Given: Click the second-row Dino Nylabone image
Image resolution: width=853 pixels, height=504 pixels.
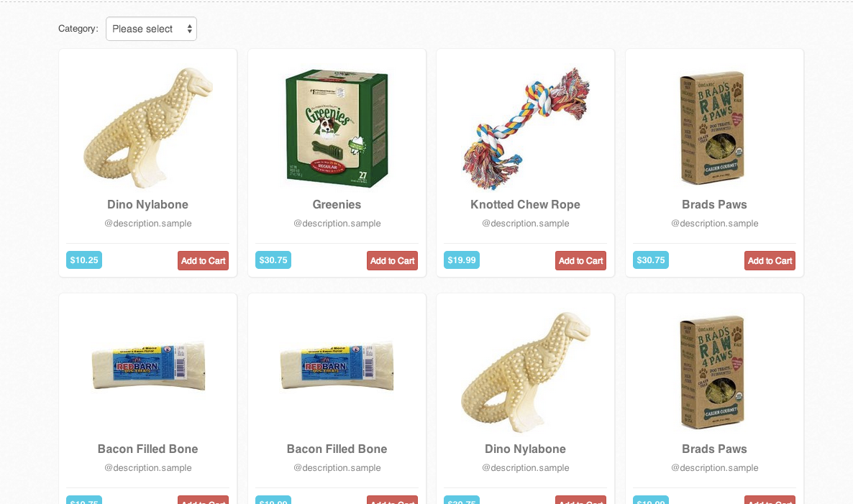Looking at the screenshot, I should pos(526,372).
